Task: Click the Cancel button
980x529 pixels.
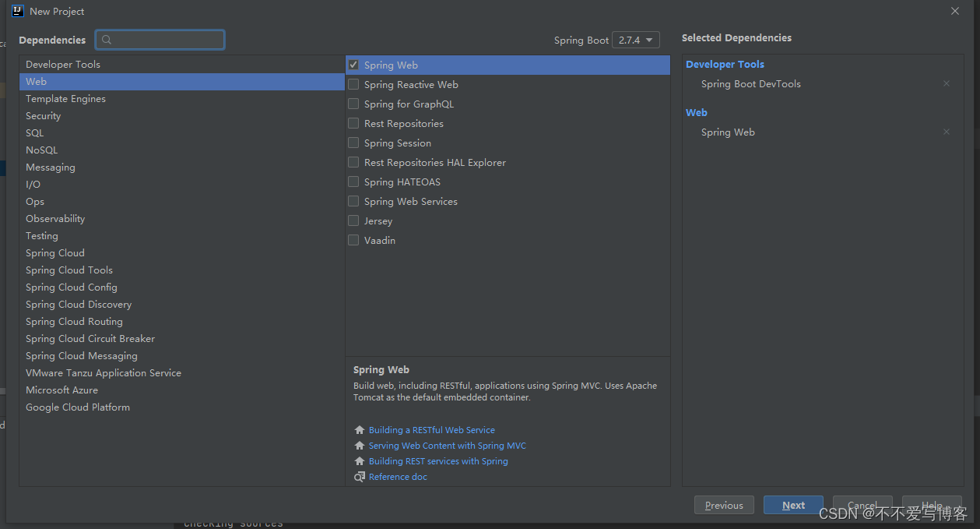Action: click(x=862, y=505)
